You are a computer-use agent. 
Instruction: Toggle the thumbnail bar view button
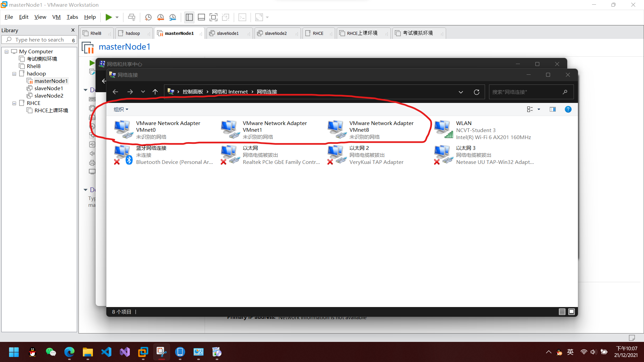pyautogui.click(x=201, y=17)
